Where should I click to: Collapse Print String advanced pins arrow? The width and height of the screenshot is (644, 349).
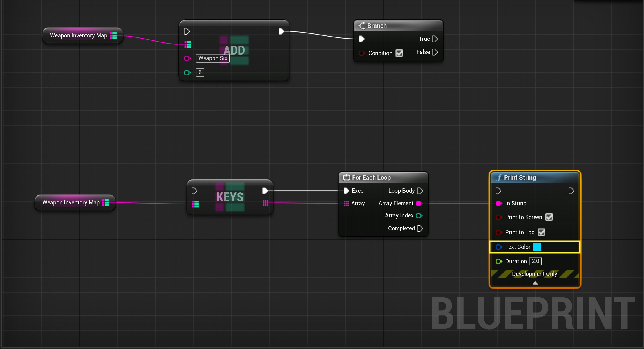(535, 283)
